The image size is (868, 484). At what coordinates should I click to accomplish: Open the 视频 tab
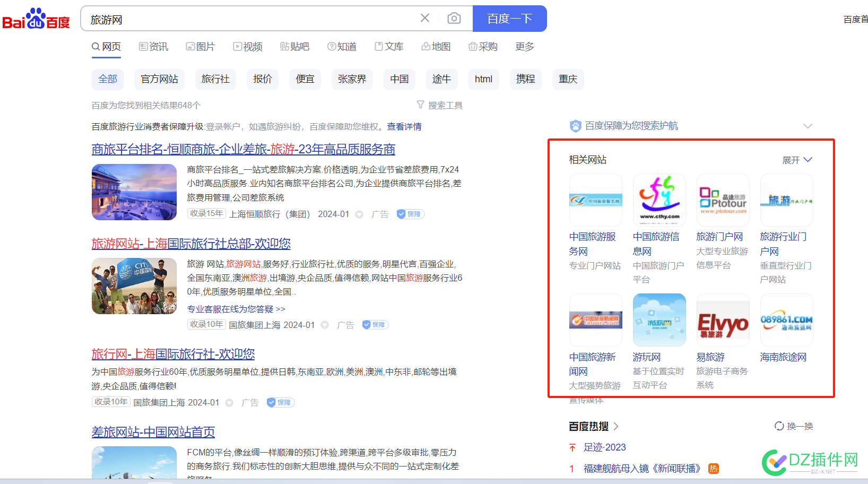[x=248, y=47]
